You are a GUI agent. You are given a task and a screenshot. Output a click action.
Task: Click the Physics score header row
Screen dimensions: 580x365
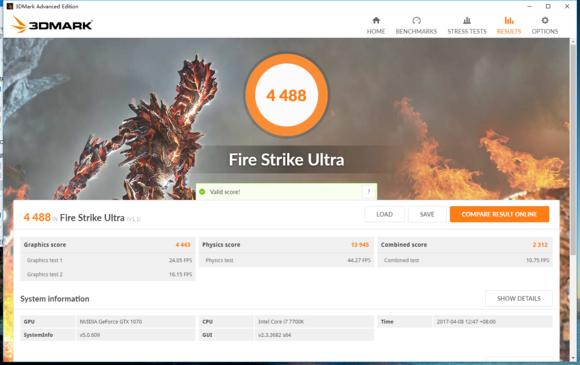(x=286, y=245)
